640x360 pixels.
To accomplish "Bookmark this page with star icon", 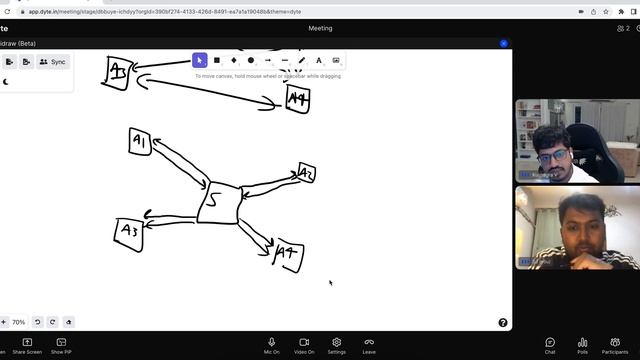I will pos(606,12).
